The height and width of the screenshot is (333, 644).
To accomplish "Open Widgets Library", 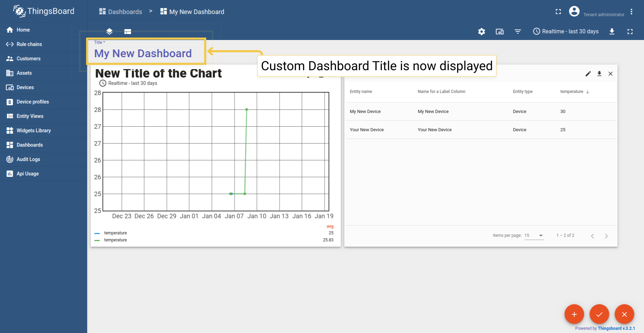I will (x=44, y=131).
